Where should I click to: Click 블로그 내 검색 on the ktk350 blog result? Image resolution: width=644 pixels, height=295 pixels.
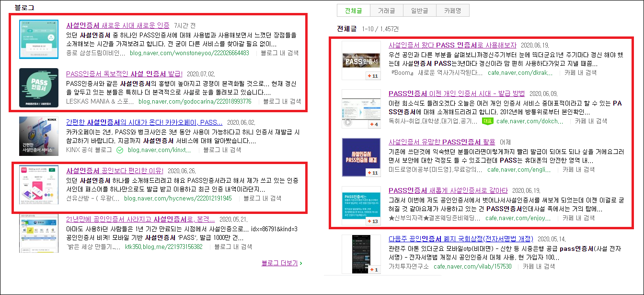233,247
